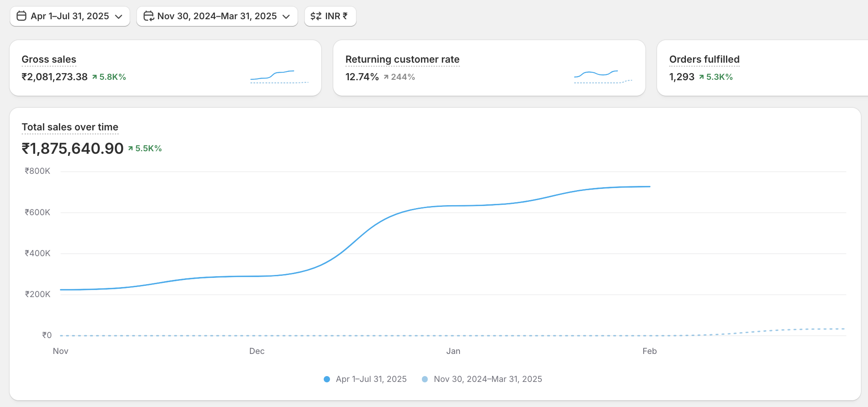Click the Orders fulfilled 5.3K% trend arrow
The image size is (868, 407).
tap(702, 77)
